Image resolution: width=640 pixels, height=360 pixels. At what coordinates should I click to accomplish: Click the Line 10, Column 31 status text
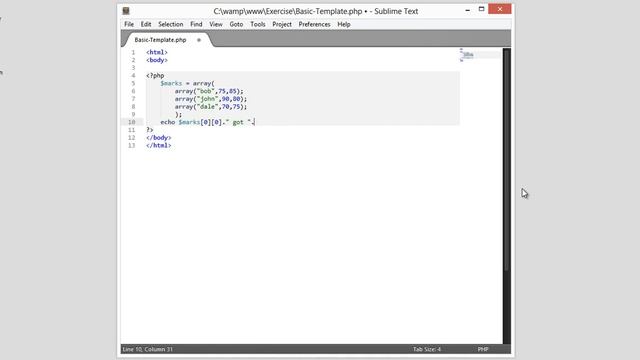[x=148, y=349]
